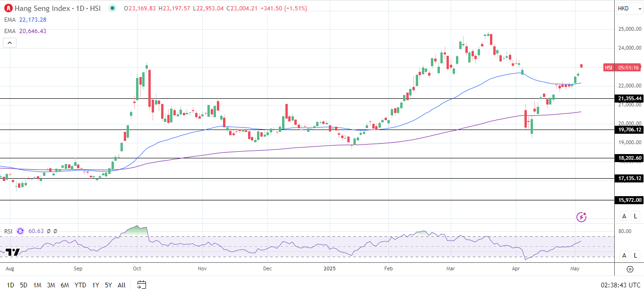Click the low value L22,953.04

pos(208,9)
